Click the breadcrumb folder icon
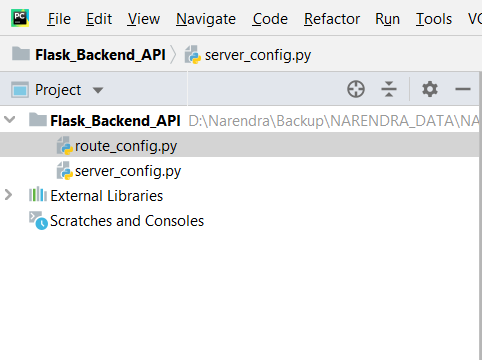The width and height of the screenshot is (482, 360). click(21, 54)
